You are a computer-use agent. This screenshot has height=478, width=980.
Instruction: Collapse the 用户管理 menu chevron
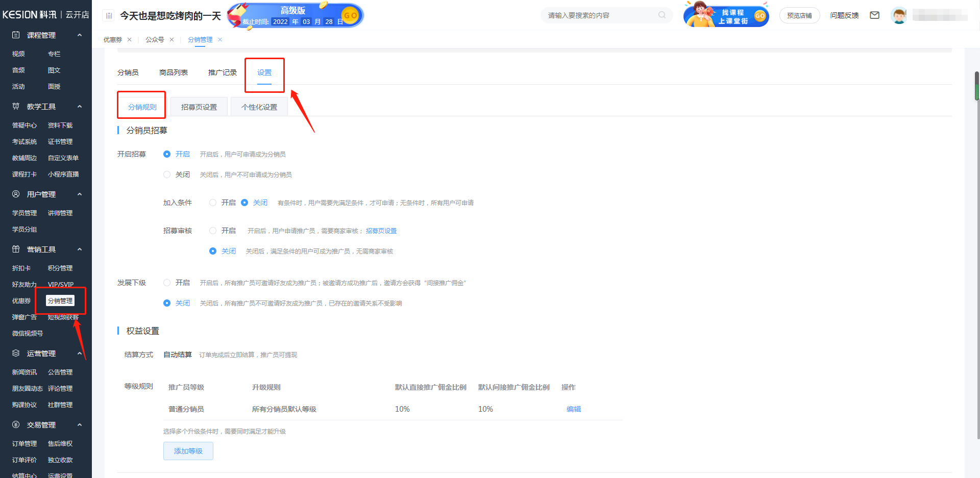80,194
